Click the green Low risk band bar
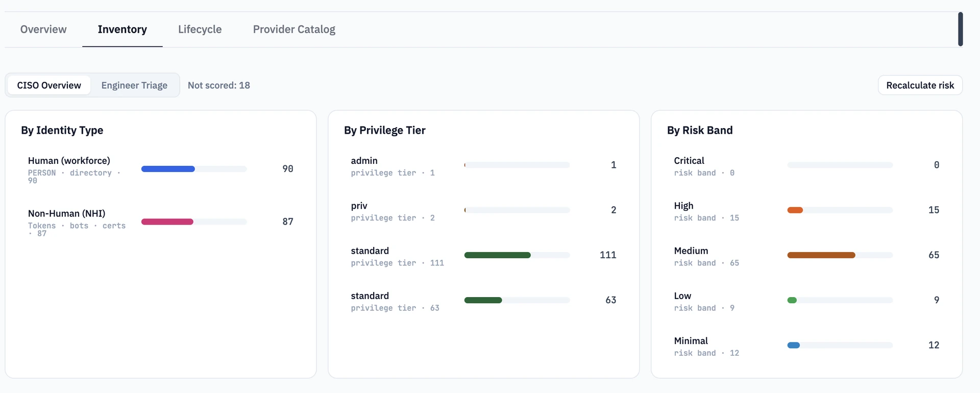Screen dimensions: 980x393 point(792,300)
